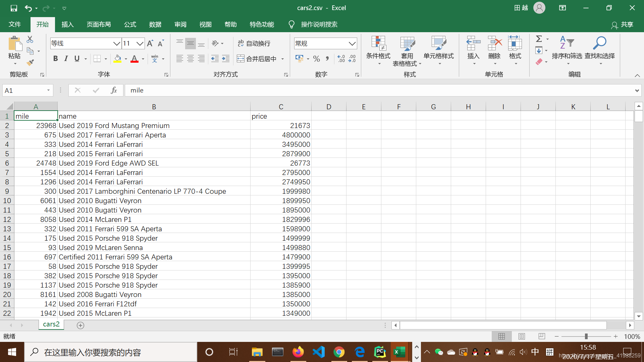Open the number format dropdown (常规)
The image size is (644, 362).
pos(352,44)
